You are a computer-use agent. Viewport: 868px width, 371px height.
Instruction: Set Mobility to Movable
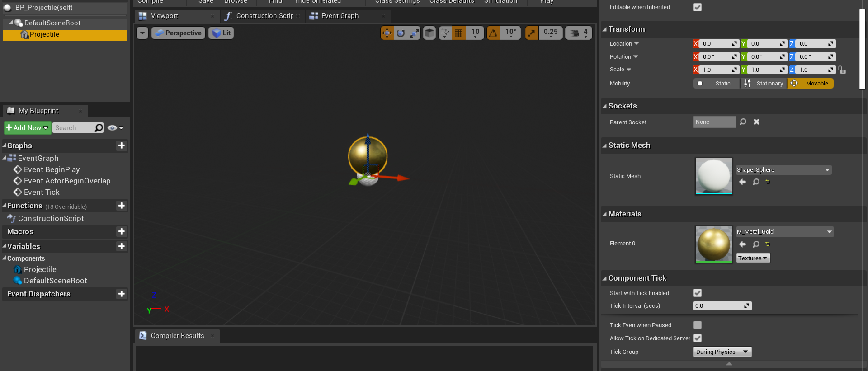[811, 84]
